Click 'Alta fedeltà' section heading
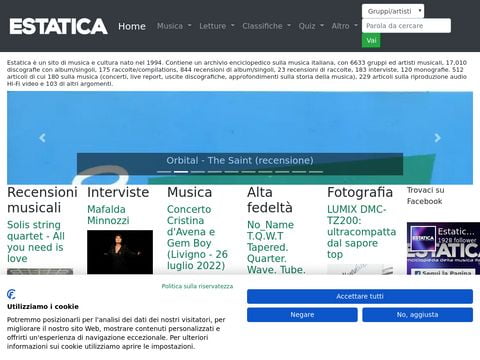This screenshot has height=360, width=480. point(270,200)
